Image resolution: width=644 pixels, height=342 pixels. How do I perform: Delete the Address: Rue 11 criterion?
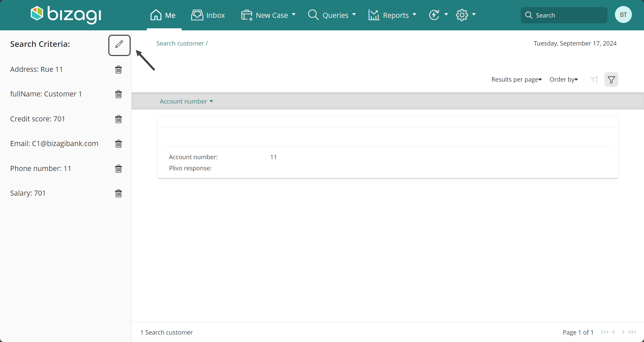point(118,69)
